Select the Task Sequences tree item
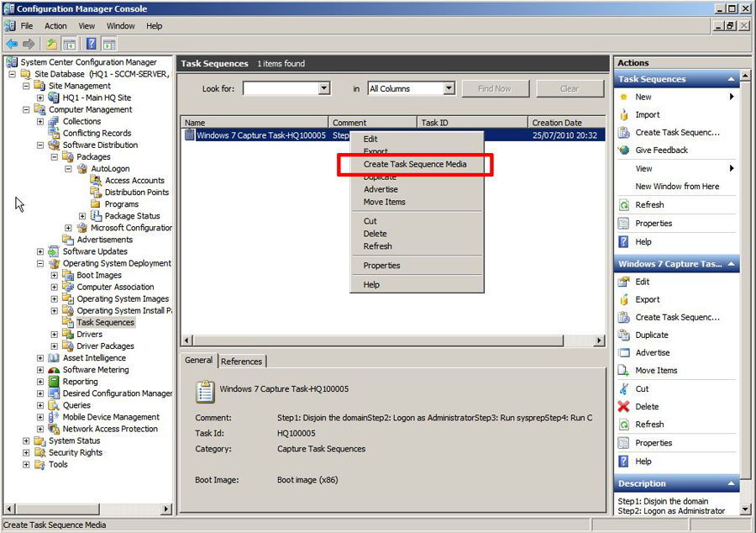This screenshot has width=756, height=533. coord(105,322)
